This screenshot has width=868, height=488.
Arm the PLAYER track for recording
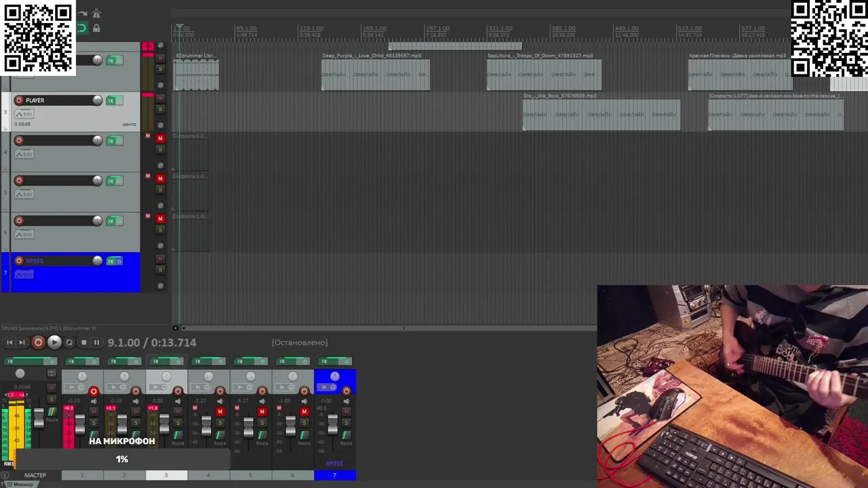(19, 100)
